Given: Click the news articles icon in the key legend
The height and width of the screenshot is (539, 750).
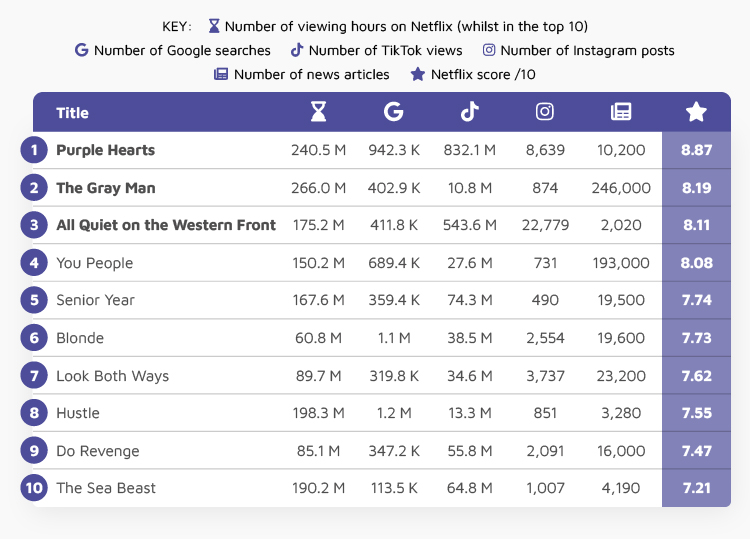Looking at the screenshot, I should [x=221, y=74].
